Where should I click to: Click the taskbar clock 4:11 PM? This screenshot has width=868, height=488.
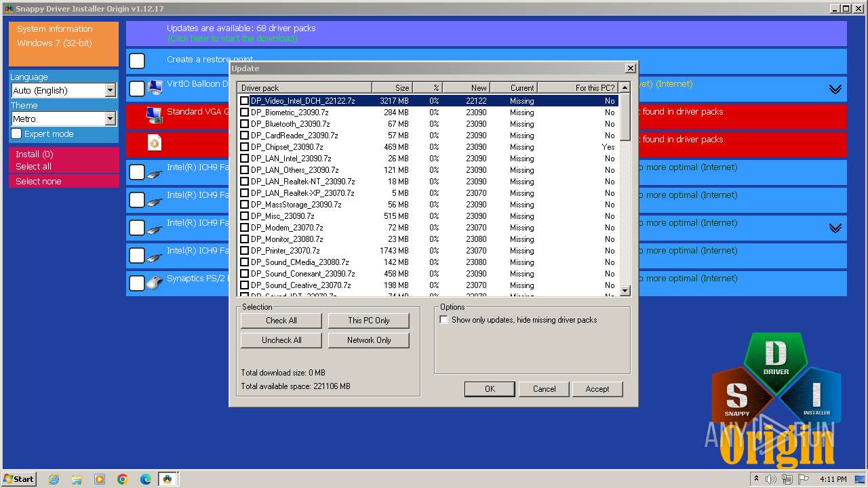coord(833,480)
